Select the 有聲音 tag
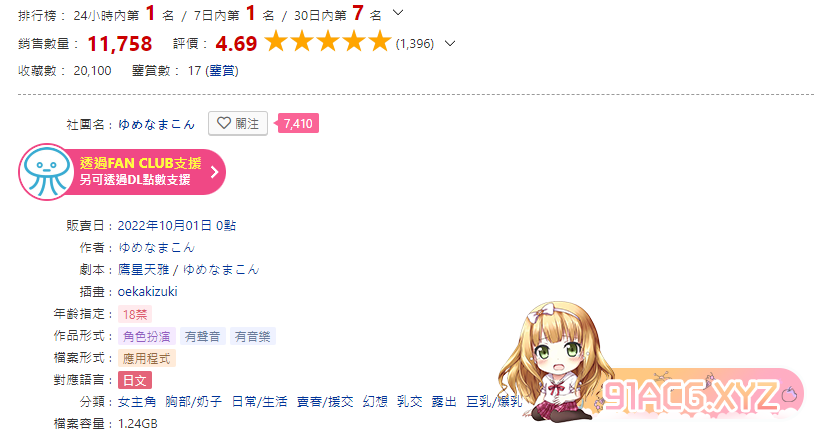836x444 pixels. click(203, 336)
